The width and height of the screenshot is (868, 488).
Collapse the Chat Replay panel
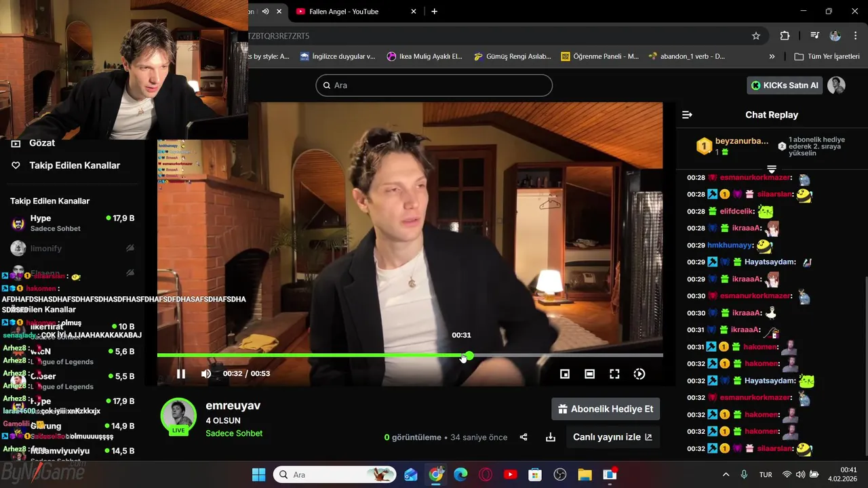tap(687, 115)
